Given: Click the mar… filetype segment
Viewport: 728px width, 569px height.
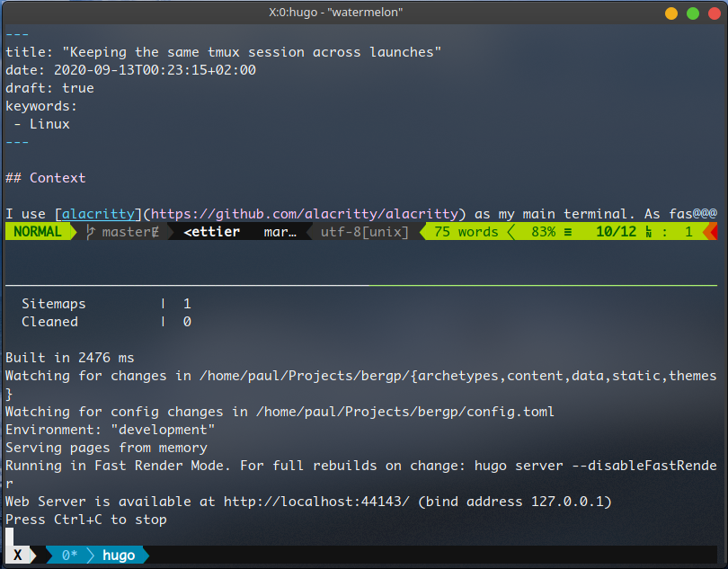Looking at the screenshot, I should pos(280,231).
